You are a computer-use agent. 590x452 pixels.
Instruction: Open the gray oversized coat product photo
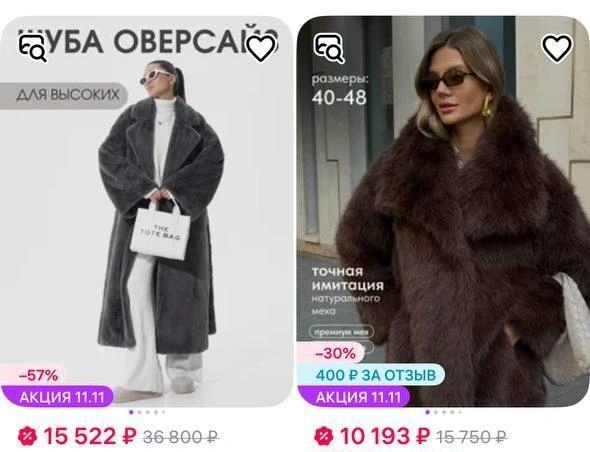coord(146,211)
